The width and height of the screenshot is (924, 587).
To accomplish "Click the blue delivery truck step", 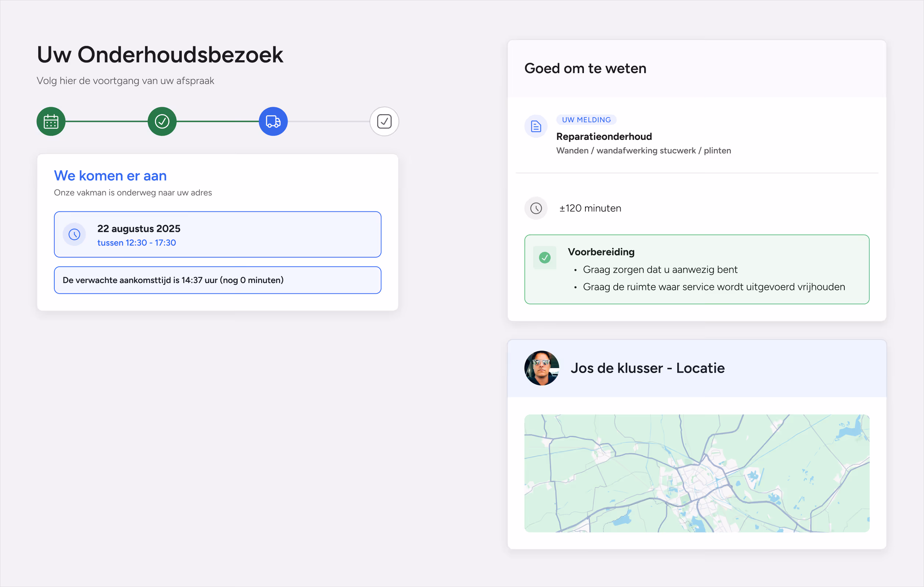I will pos(273,122).
